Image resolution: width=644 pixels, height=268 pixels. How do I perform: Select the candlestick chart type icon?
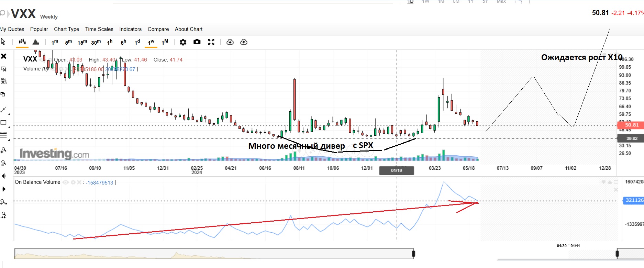22,42
